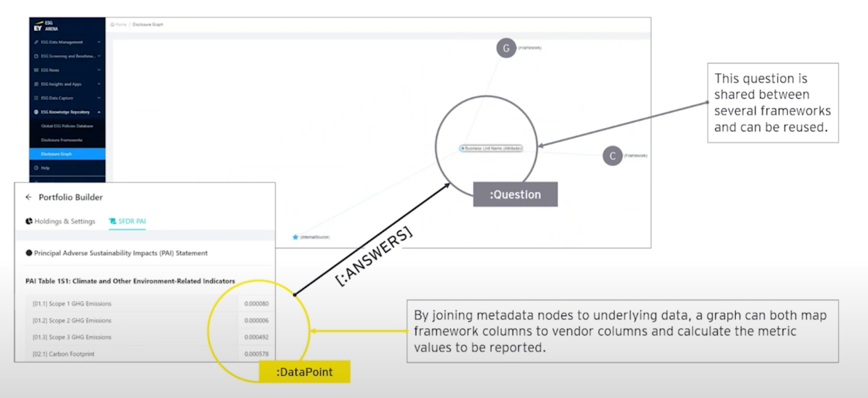Open ESG News via its sidebar icon
Image resolution: width=868 pixels, height=398 pixels.
point(35,70)
